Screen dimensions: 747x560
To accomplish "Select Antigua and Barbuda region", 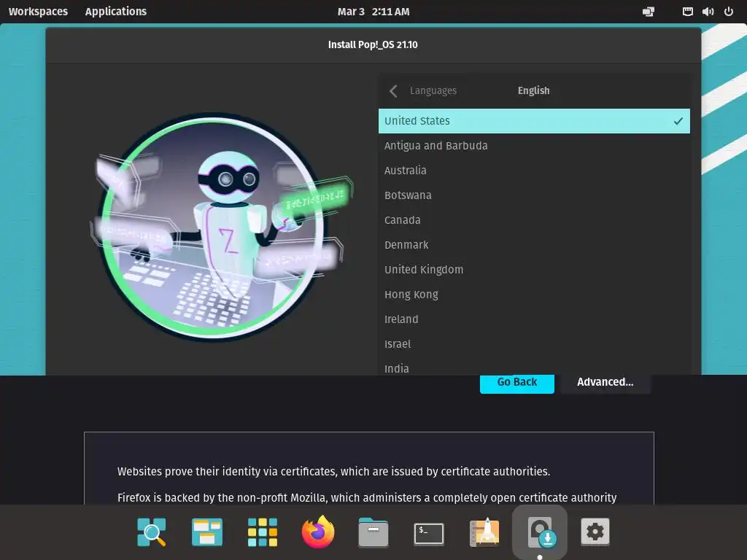I will click(534, 146).
